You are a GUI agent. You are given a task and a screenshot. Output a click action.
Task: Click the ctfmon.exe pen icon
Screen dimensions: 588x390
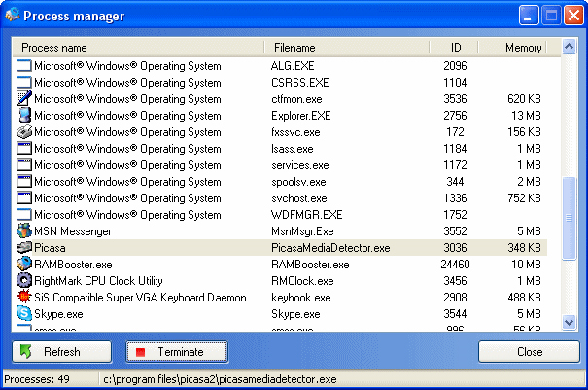coord(24,99)
